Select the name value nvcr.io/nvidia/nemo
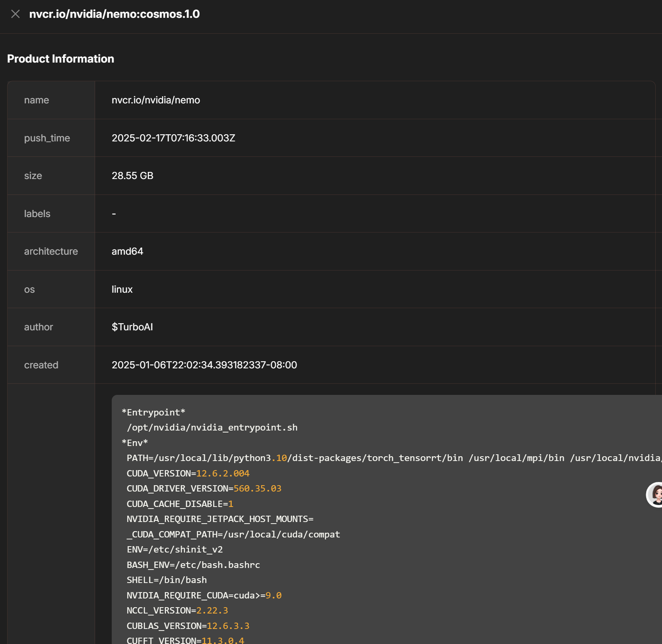The height and width of the screenshot is (644, 662). point(156,100)
